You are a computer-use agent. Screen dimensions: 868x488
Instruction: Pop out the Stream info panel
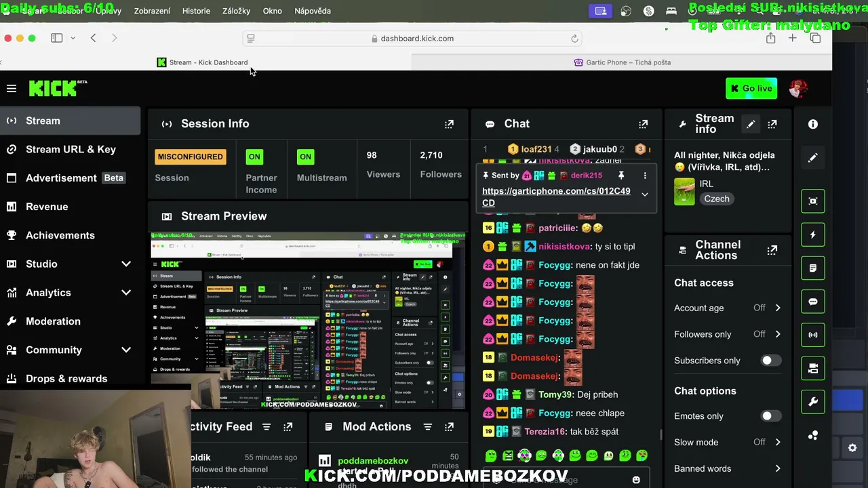(772, 124)
